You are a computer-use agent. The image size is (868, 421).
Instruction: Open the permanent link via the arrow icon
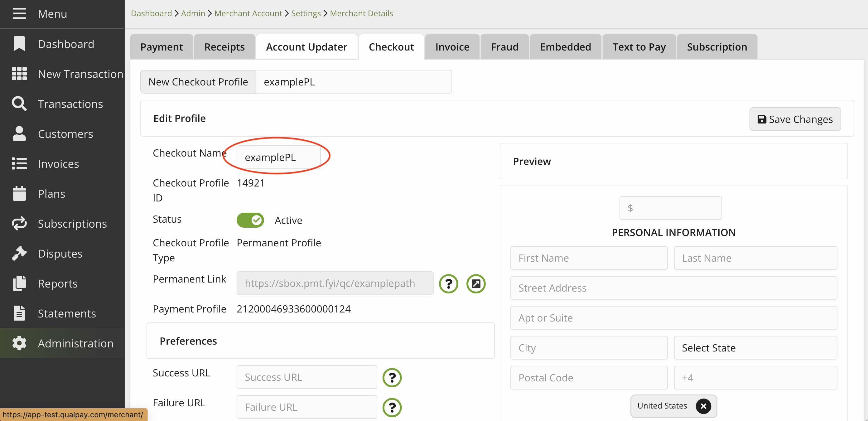pyautogui.click(x=475, y=283)
